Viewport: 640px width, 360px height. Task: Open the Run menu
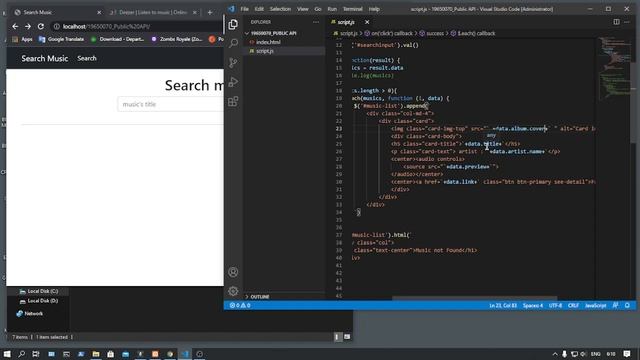pyautogui.click(x=332, y=9)
